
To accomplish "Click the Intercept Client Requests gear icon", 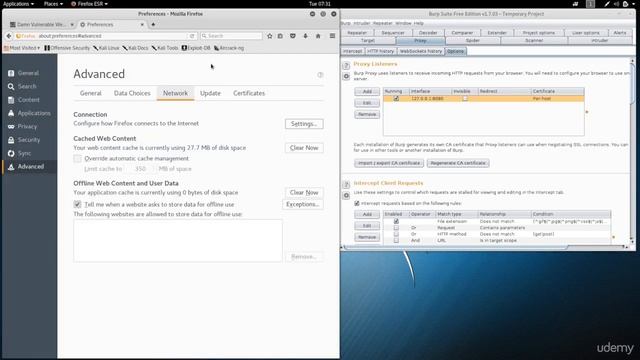I will tap(346, 196).
